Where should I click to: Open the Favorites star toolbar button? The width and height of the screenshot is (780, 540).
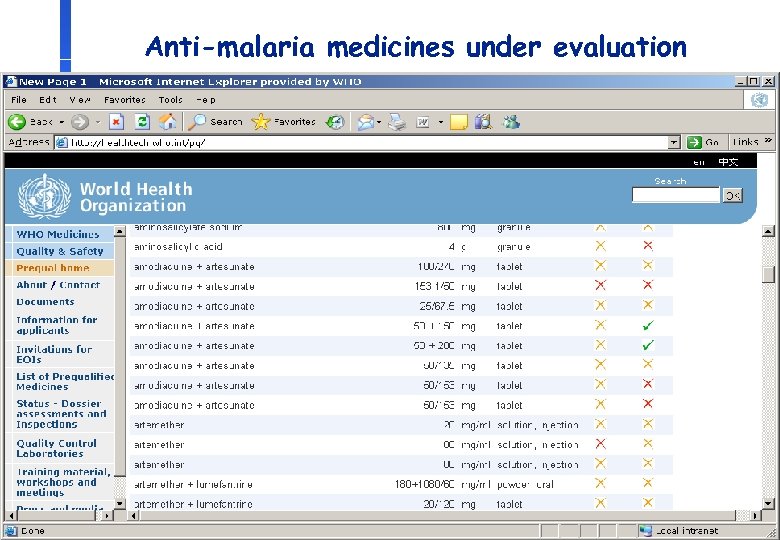pyautogui.click(x=261, y=122)
